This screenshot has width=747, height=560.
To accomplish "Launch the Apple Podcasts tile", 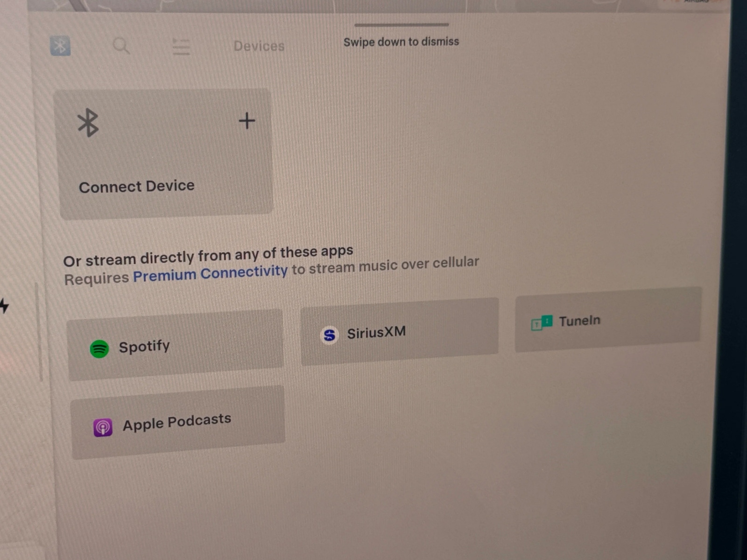I will pyautogui.click(x=178, y=423).
